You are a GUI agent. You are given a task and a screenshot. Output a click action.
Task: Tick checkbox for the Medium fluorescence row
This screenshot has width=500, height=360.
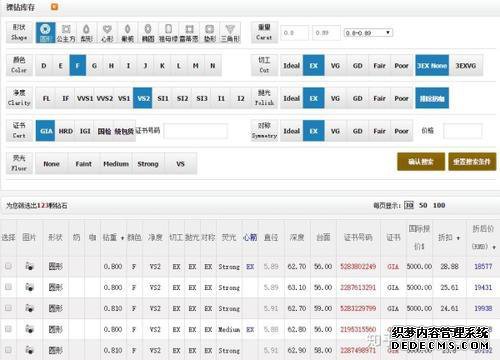coord(8,329)
